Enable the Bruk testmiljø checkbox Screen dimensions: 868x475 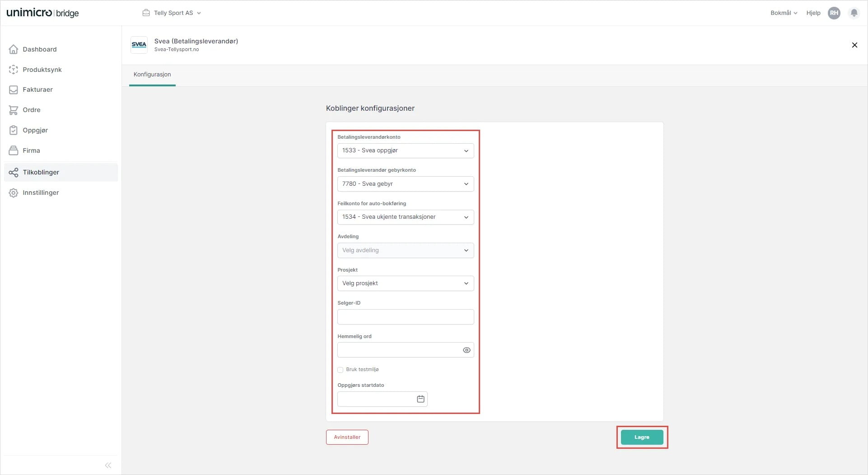[341, 370]
